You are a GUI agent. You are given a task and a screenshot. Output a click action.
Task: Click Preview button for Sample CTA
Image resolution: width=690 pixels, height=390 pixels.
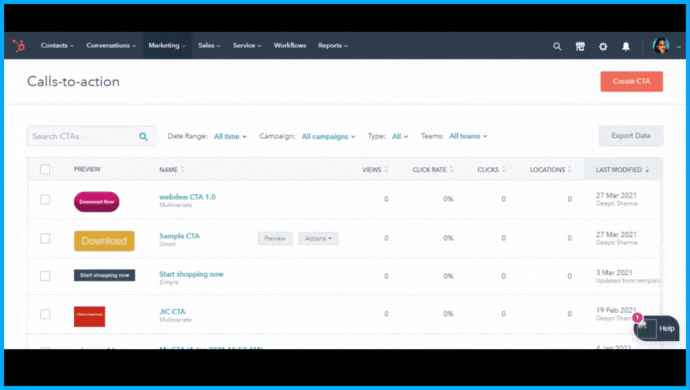click(x=275, y=239)
